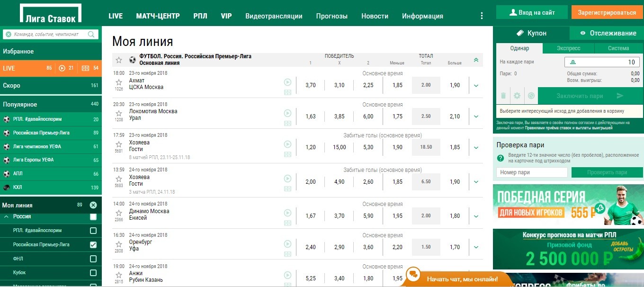Open the Видеотрансляции menu item
Image resolution: width=644 pixels, height=287 pixels.
click(x=274, y=16)
